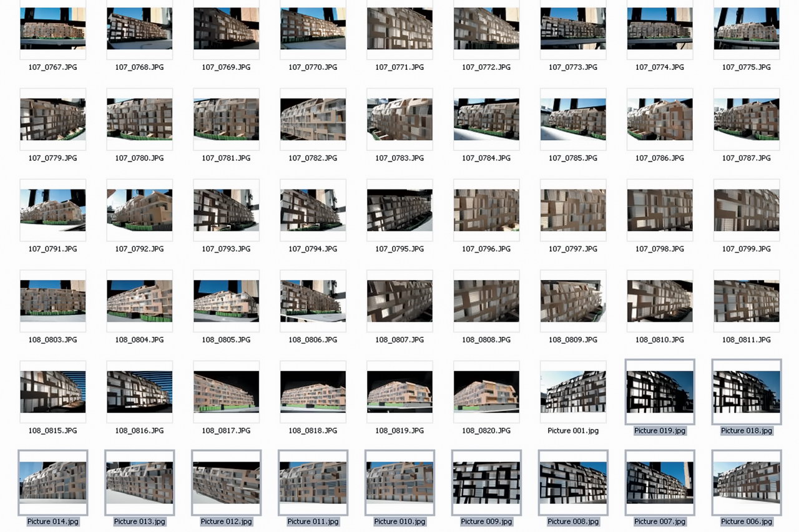Click the file name label "107_0767.JPG"
The image size is (799, 532).
[x=52, y=67]
